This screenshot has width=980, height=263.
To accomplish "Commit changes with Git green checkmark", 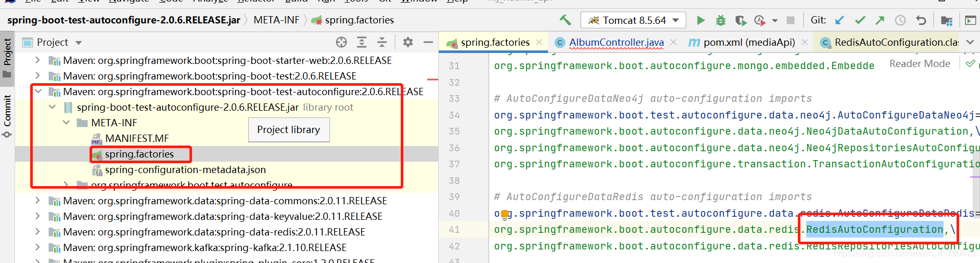I will coord(860,20).
